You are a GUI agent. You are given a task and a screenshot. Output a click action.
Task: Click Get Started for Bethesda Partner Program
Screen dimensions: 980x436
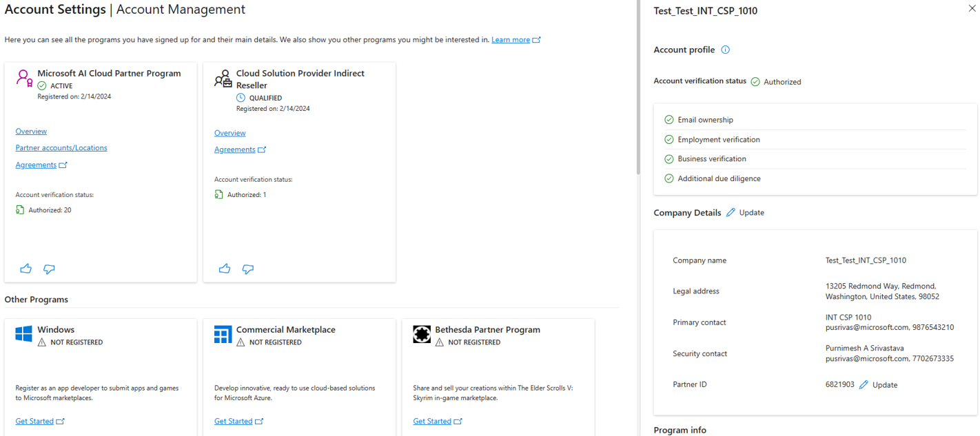[432, 422]
